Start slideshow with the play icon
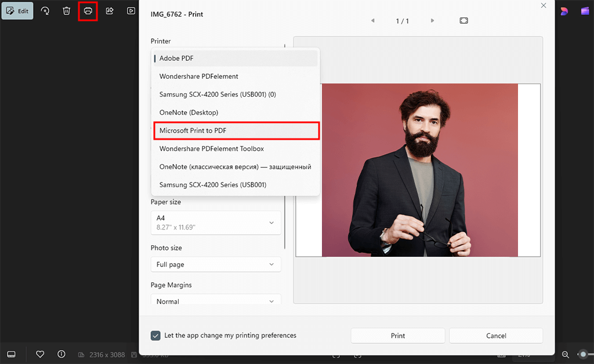This screenshot has height=364, width=594. pos(131,11)
